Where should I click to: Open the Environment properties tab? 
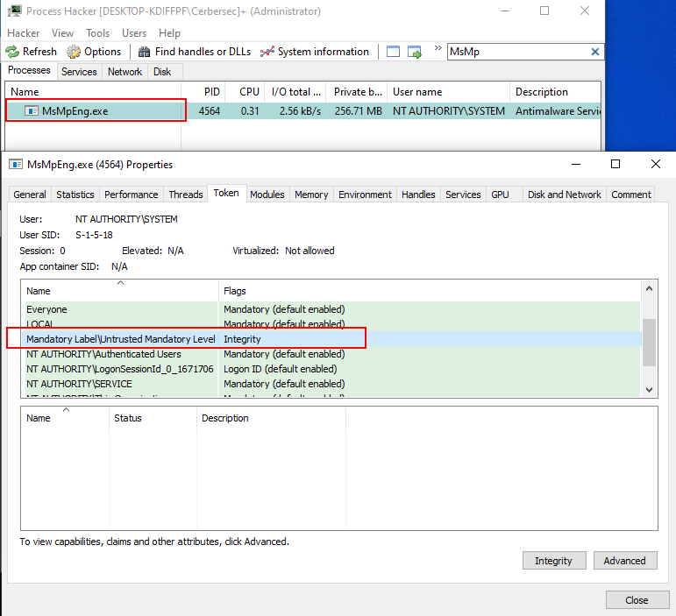click(x=365, y=195)
